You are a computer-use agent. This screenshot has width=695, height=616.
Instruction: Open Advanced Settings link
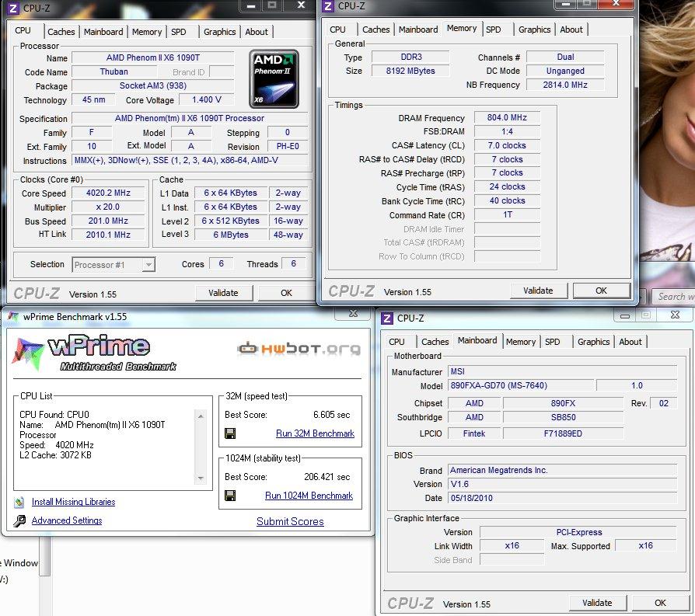tap(67, 520)
